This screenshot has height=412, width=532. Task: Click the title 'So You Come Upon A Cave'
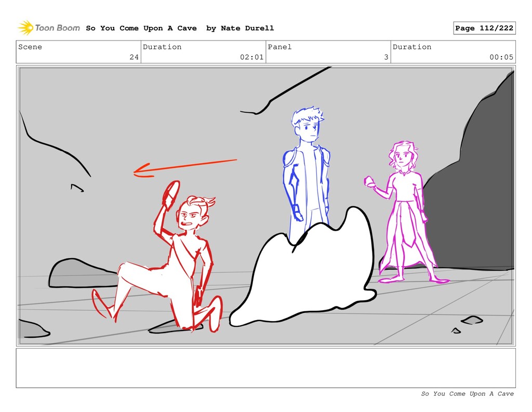(x=141, y=28)
